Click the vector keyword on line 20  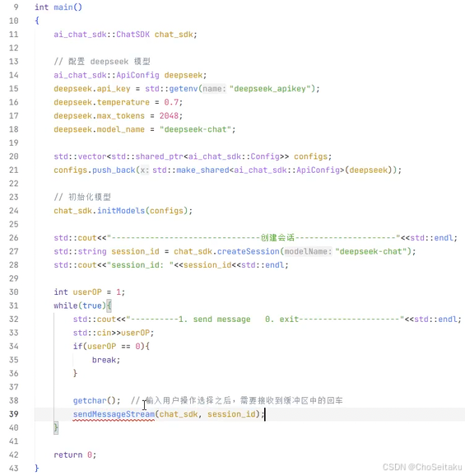tap(92, 156)
